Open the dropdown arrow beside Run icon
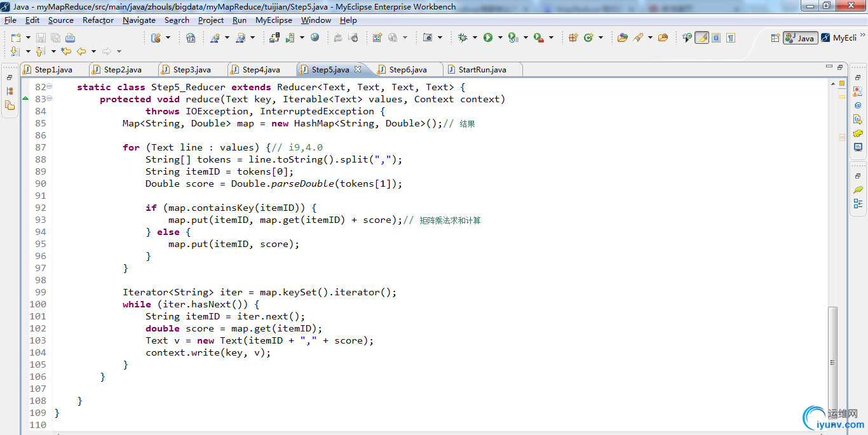 click(x=500, y=37)
